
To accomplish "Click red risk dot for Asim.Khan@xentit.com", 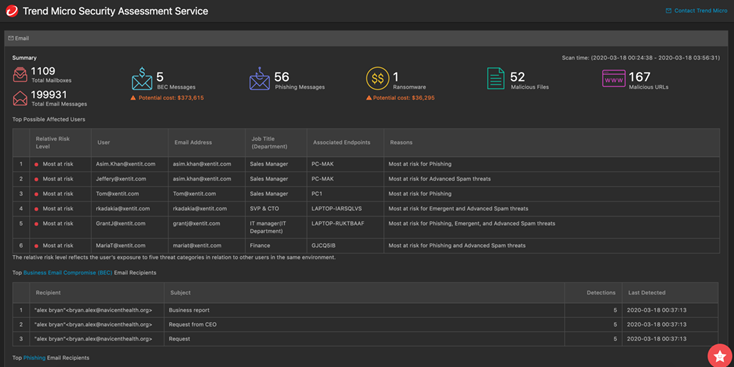I will [x=36, y=165].
